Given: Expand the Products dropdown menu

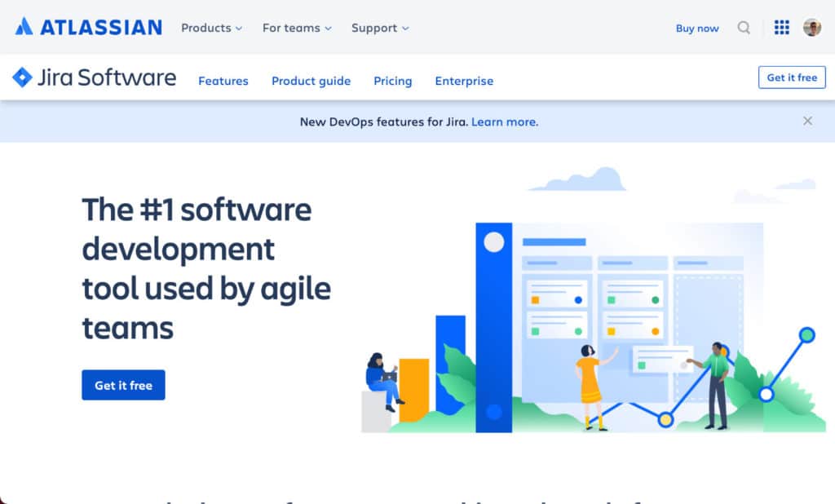Looking at the screenshot, I should [211, 28].
